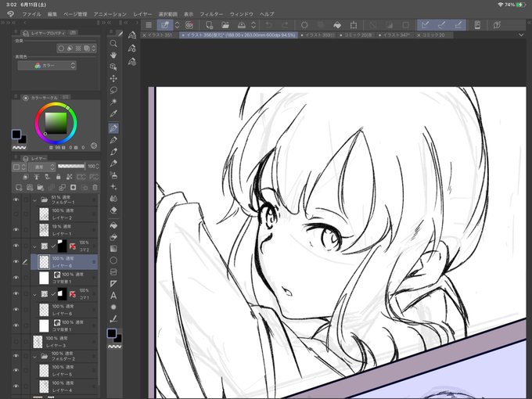
Task: Click the smartphone connect icon in command bar
Action: click(x=477, y=25)
